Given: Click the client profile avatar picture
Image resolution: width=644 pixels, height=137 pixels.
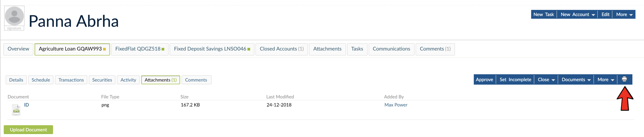Looking at the screenshot, I should [x=14, y=16].
